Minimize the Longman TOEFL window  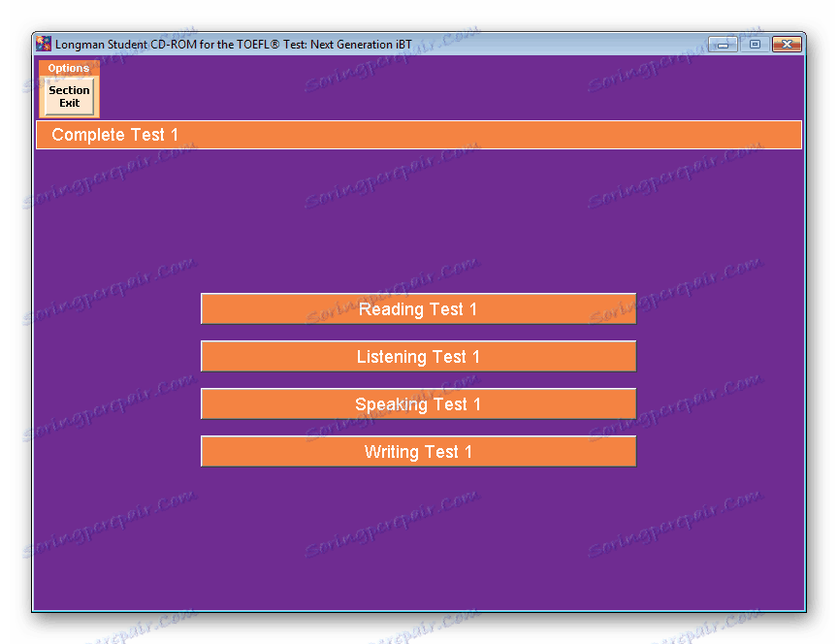pyautogui.click(x=724, y=45)
